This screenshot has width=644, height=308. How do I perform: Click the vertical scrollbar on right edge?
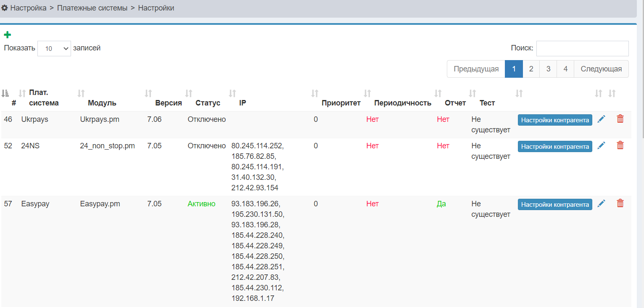[x=641, y=84]
